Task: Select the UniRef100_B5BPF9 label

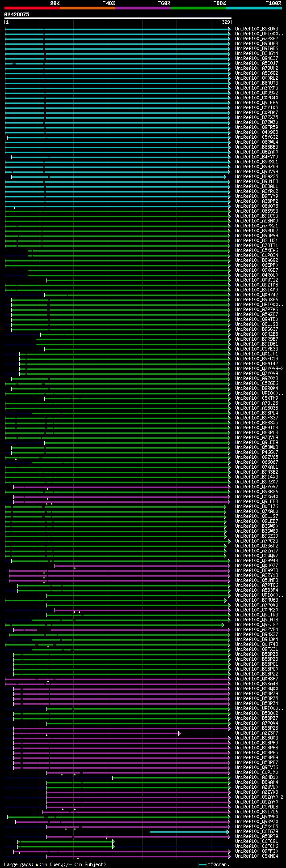Action: pos(257,743)
